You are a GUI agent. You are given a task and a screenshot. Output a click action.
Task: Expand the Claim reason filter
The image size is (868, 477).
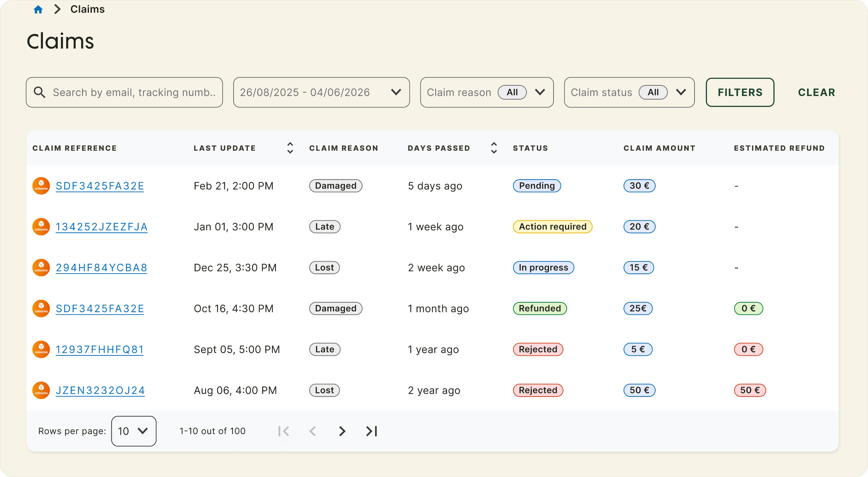click(x=487, y=92)
